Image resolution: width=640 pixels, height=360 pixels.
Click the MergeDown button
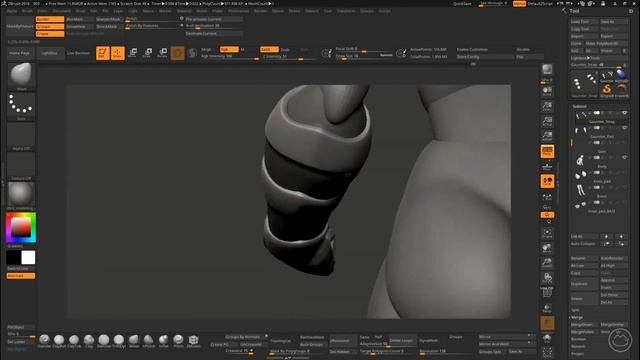click(x=584, y=324)
